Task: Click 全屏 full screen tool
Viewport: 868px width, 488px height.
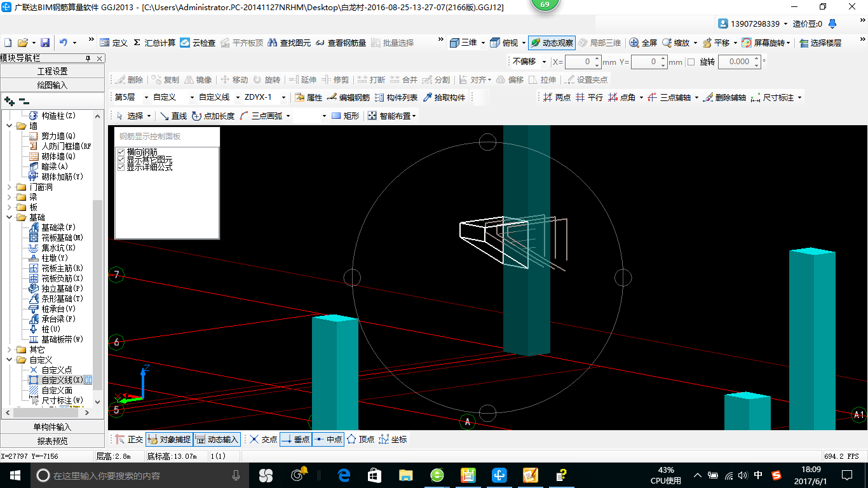Action: click(643, 43)
